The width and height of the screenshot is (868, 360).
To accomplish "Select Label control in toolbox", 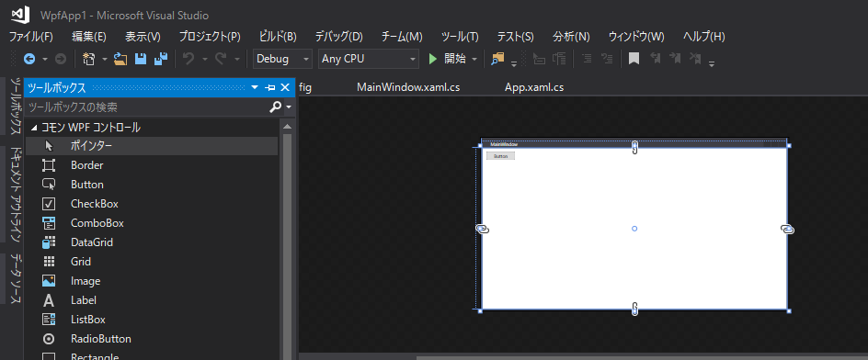I will (151, 300).
